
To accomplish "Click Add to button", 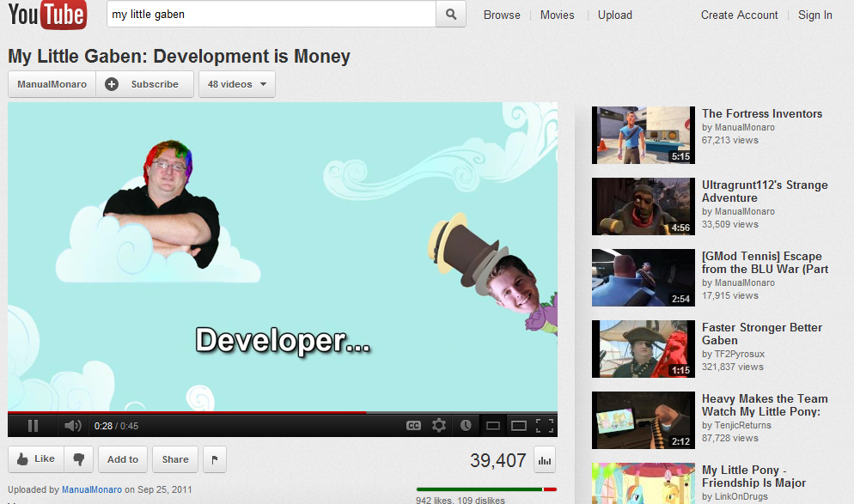I will point(123,459).
